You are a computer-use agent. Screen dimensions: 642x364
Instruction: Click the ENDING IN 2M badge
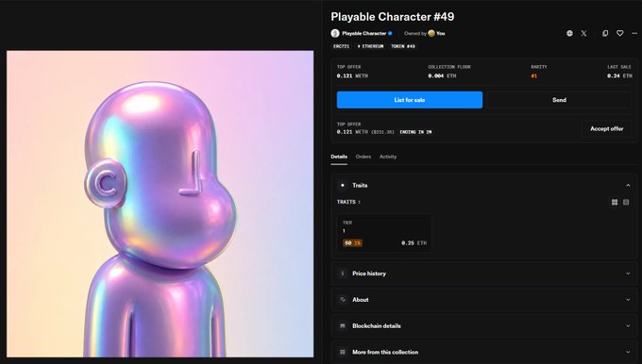[415, 132]
